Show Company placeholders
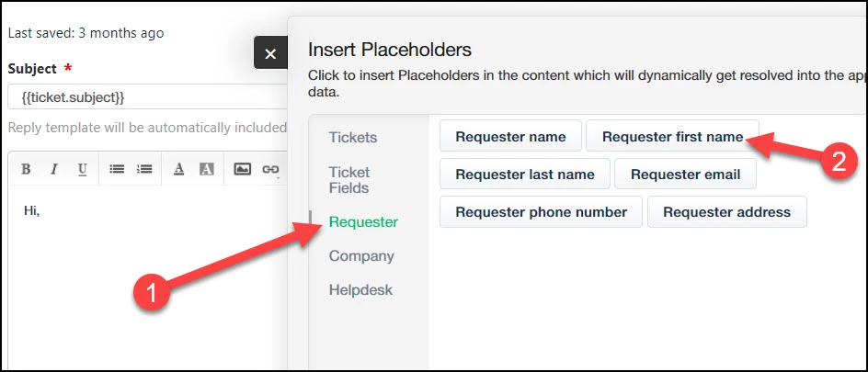This screenshot has width=868, height=372. [x=361, y=256]
